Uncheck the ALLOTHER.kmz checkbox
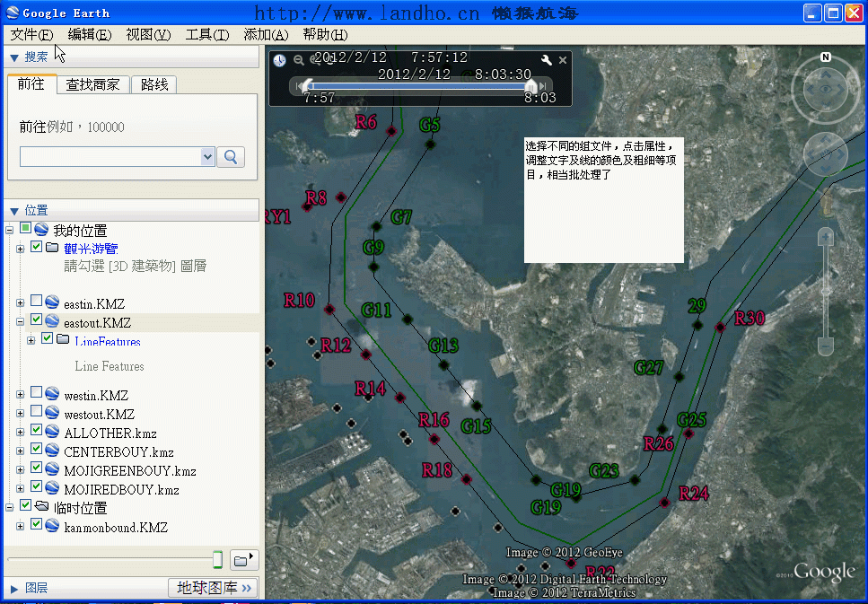Screen dimensions: 868x604 tap(37, 430)
